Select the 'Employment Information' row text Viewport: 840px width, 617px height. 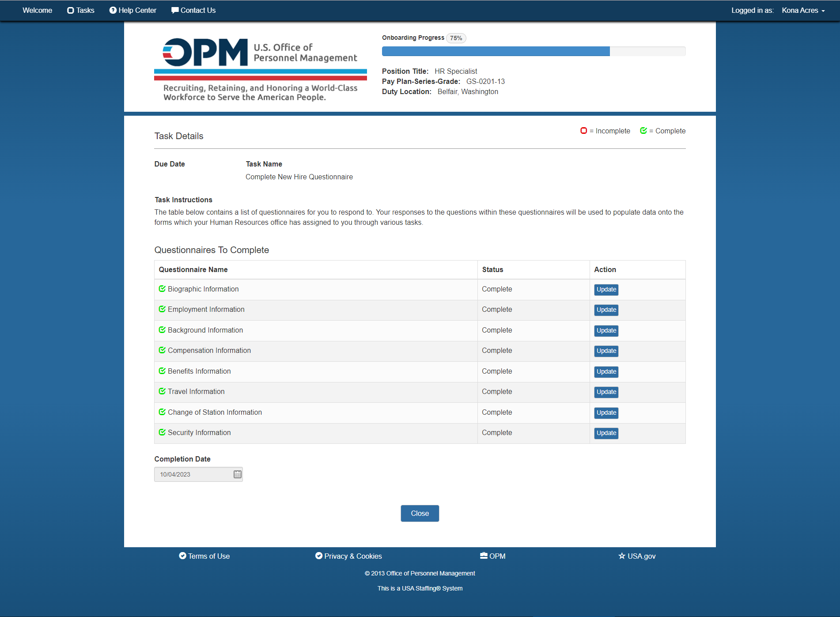(x=206, y=309)
